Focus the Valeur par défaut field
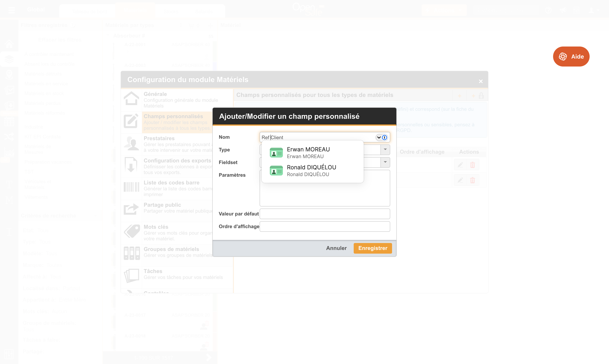This screenshot has height=364, width=609. pyautogui.click(x=325, y=214)
